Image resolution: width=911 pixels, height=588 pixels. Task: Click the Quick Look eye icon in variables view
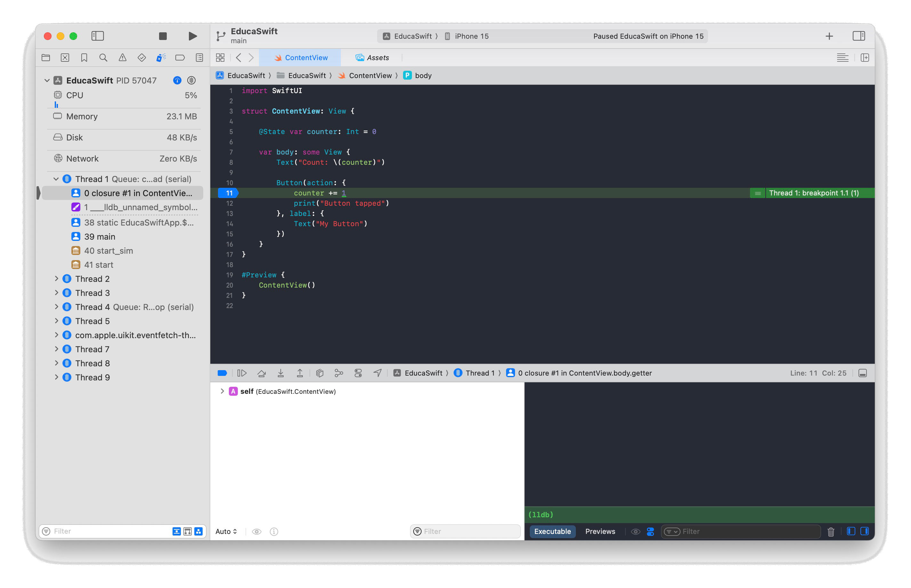click(257, 531)
